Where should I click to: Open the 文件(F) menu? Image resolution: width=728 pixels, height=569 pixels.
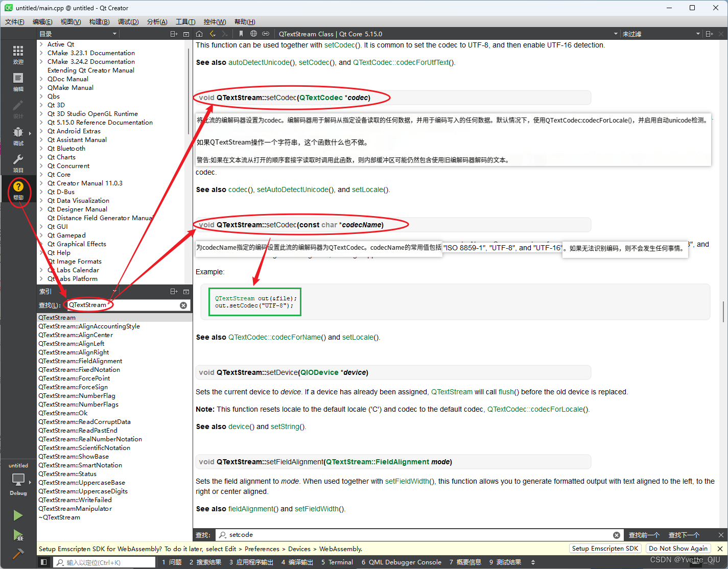pyautogui.click(x=15, y=21)
